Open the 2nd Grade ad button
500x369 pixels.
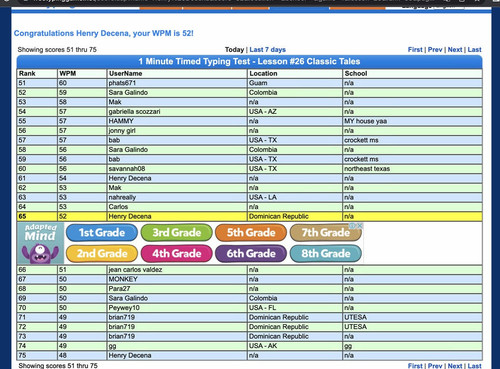(102, 254)
